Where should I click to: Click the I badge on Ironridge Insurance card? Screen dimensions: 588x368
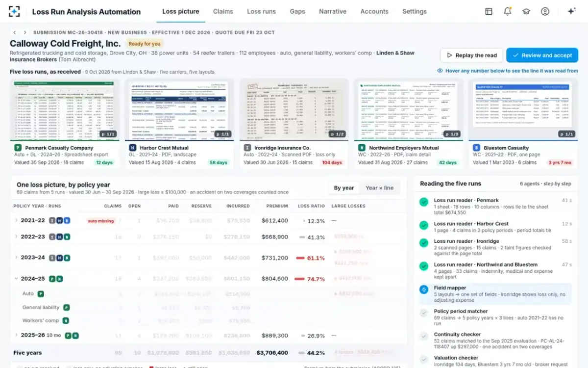(x=247, y=148)
